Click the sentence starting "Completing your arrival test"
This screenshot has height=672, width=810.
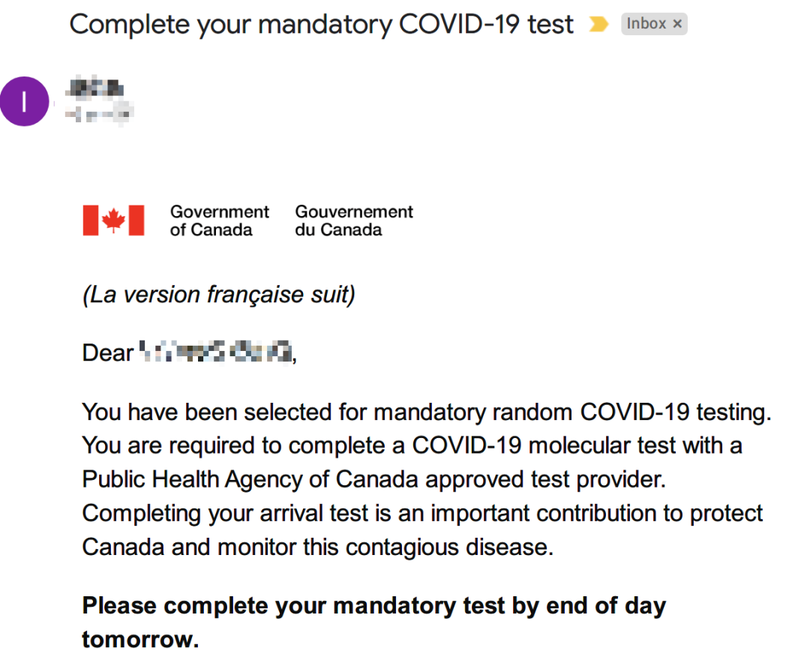coord(422,530)
